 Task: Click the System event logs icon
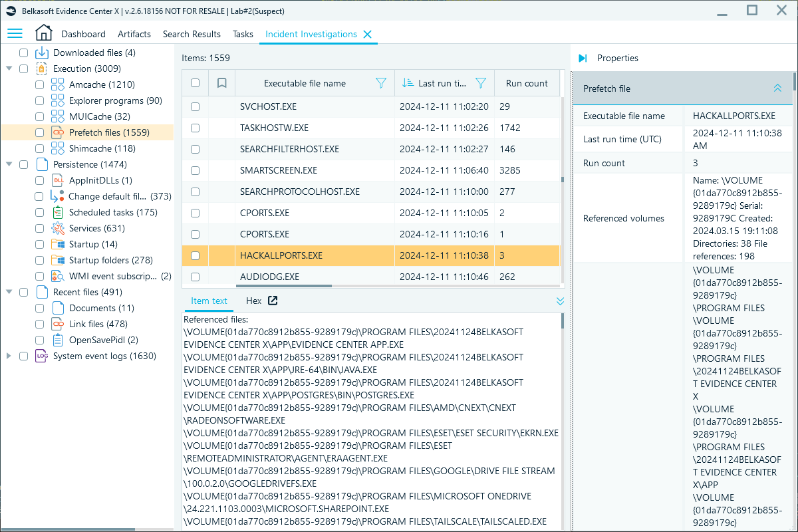tap(42, 356)
